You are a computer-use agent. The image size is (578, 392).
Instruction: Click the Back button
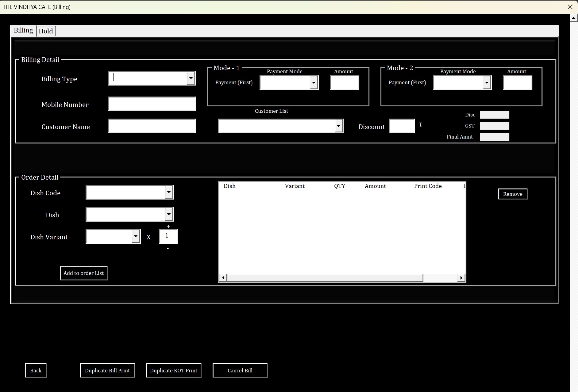(36, 370)
